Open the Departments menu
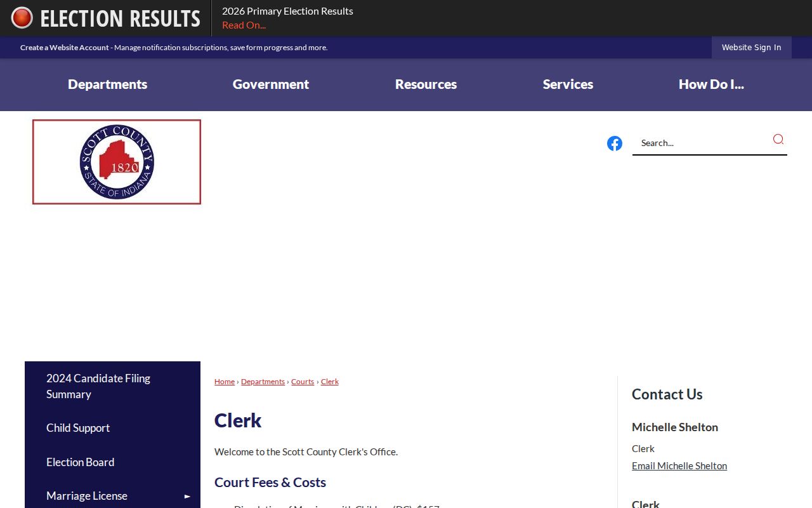The image size is (812, 508). [x=108, y=84]
